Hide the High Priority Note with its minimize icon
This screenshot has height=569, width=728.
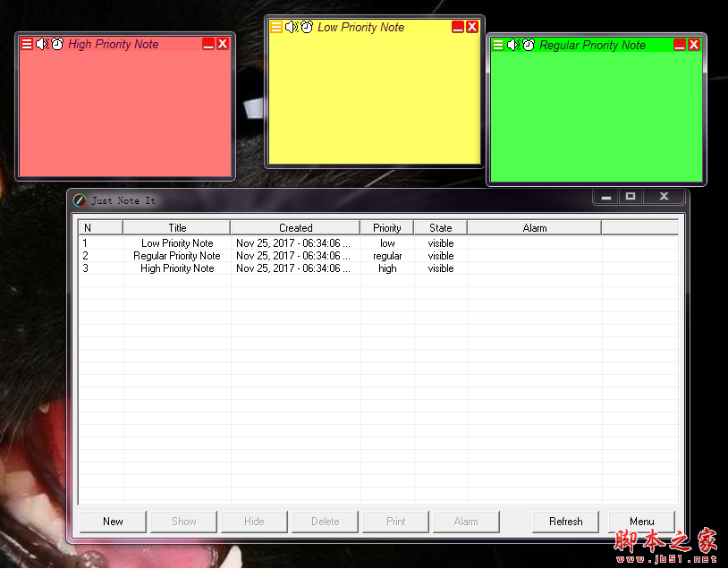pyautogui.click(x=208, y=44)
